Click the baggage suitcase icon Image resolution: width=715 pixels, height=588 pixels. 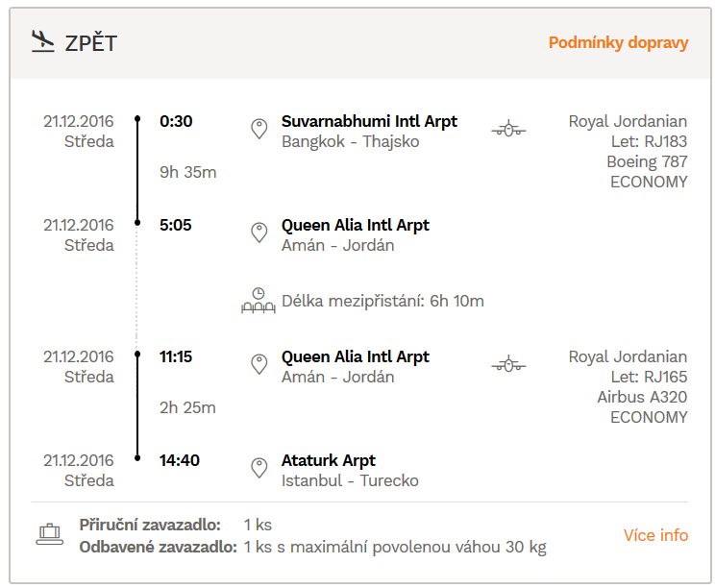[x=50, y=534]
